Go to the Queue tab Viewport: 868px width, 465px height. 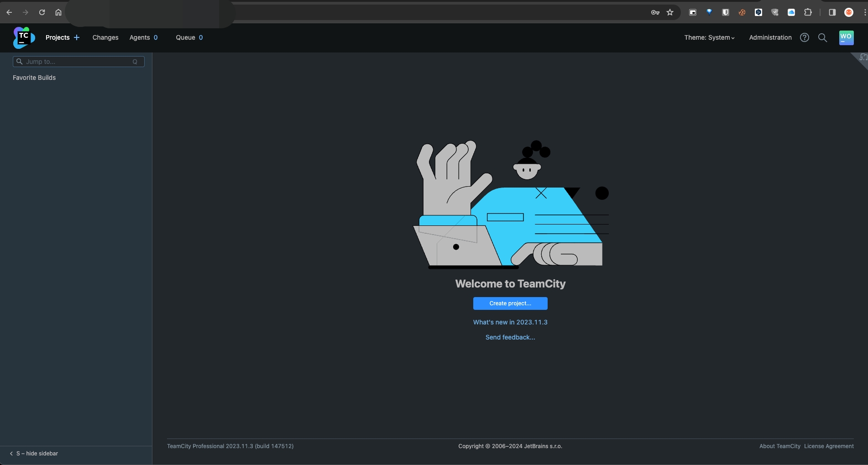pyautogui.click(x=185, y=37)
